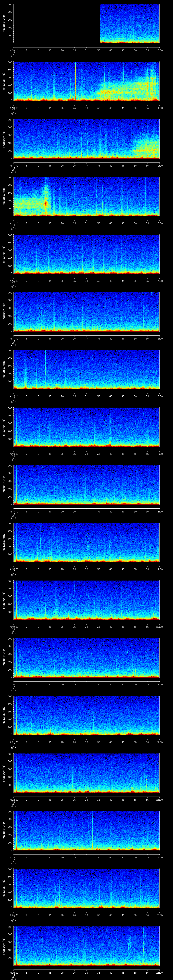Click the "26:00" end-of-axis time label

(159, 972)
